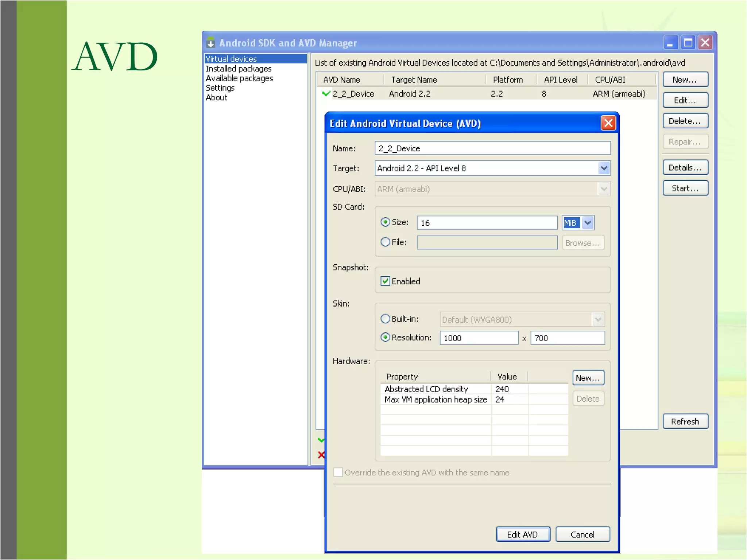The image size is (747, 560).
Task: Click the Edit... button in AVD Manager
Action: pyautogui.click(x=685, y=100)
